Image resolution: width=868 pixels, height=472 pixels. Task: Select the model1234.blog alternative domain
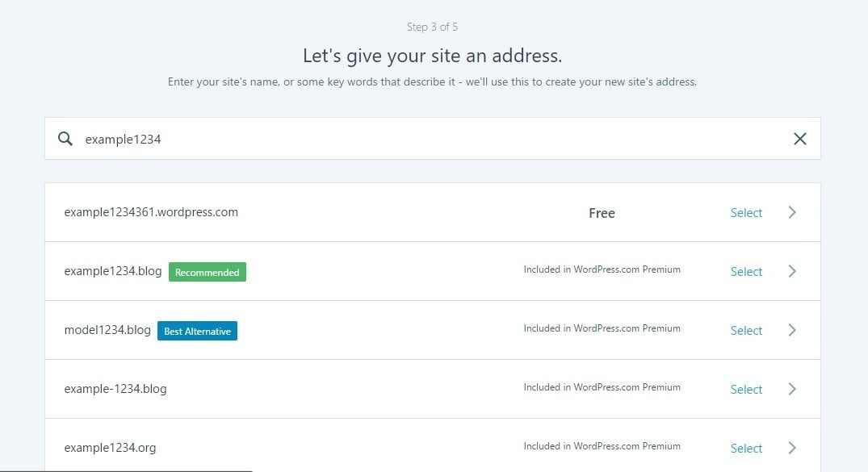(x=745, y=330)
